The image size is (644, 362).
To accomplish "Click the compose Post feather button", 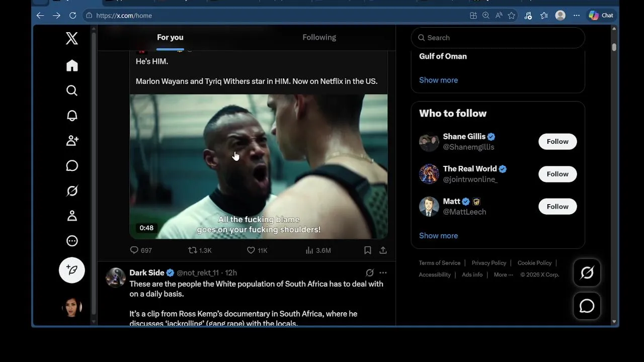I will [72, 270].
